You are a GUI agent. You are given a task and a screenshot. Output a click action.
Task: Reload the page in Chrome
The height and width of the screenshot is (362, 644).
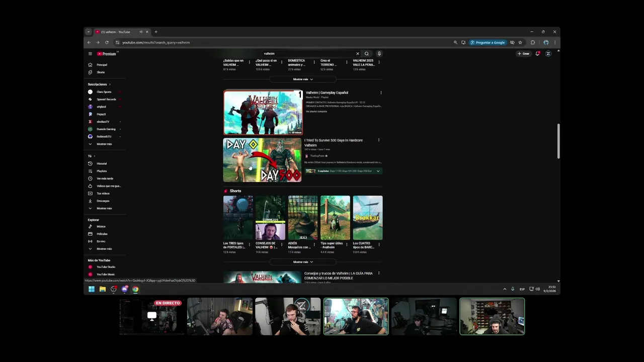pyautogui.click(x=107, y=43)
